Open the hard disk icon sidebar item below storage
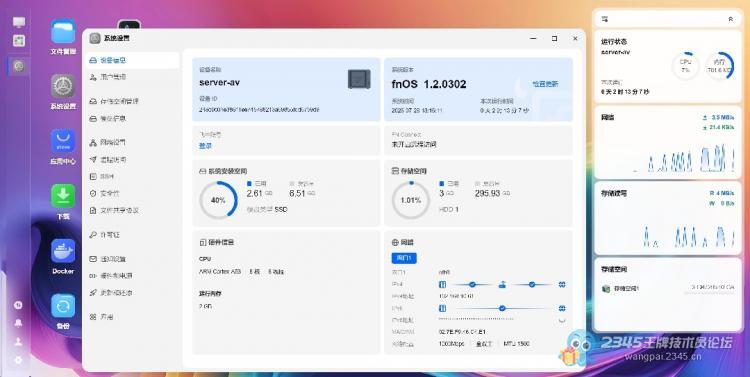Screen dimensions: 750x377 132,118
